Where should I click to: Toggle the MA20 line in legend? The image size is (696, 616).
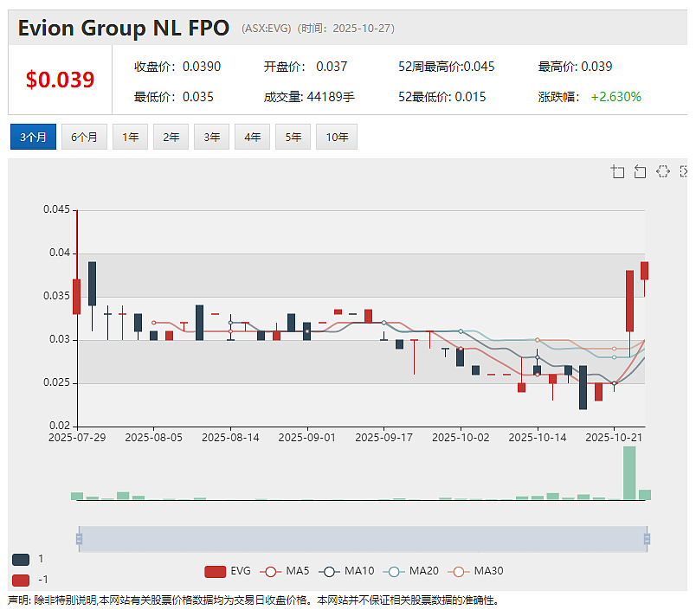pyautogui.click(x=411, y=571)
